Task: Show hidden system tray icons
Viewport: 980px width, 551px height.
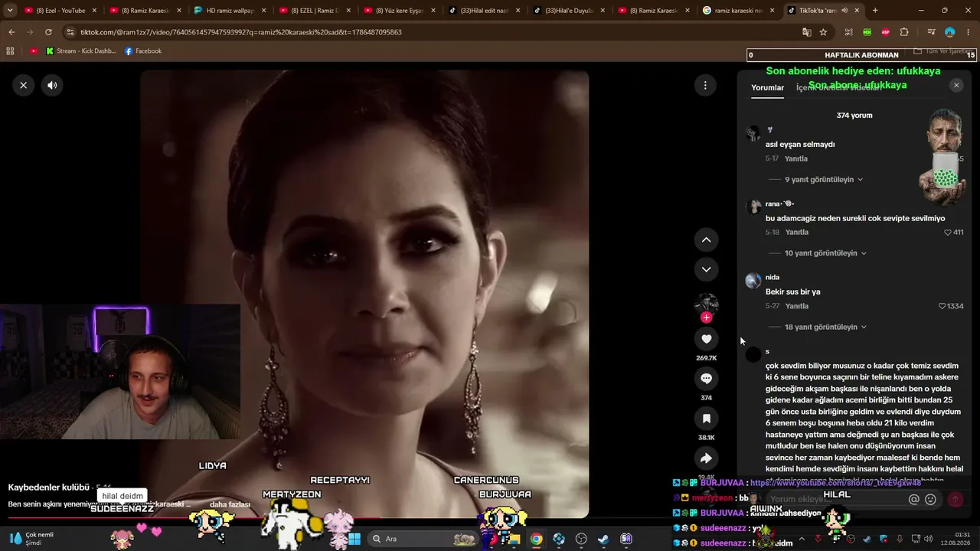Action: [x=802, y=539]
